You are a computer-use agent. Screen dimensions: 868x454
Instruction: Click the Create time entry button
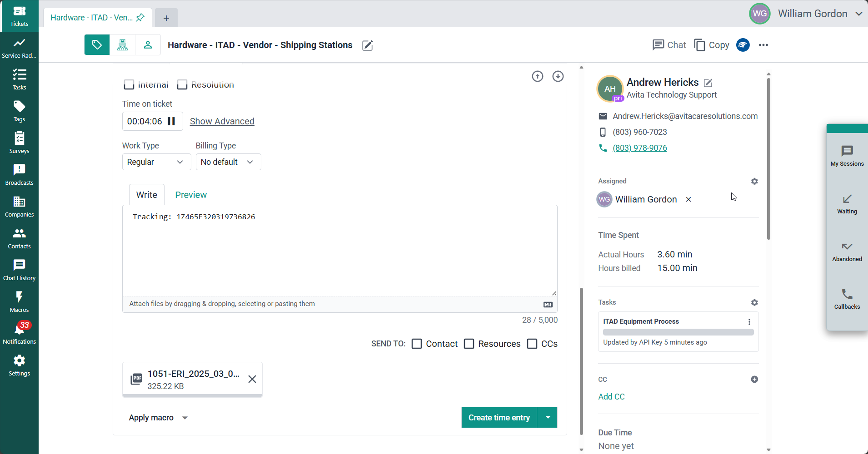pos(499,418)
